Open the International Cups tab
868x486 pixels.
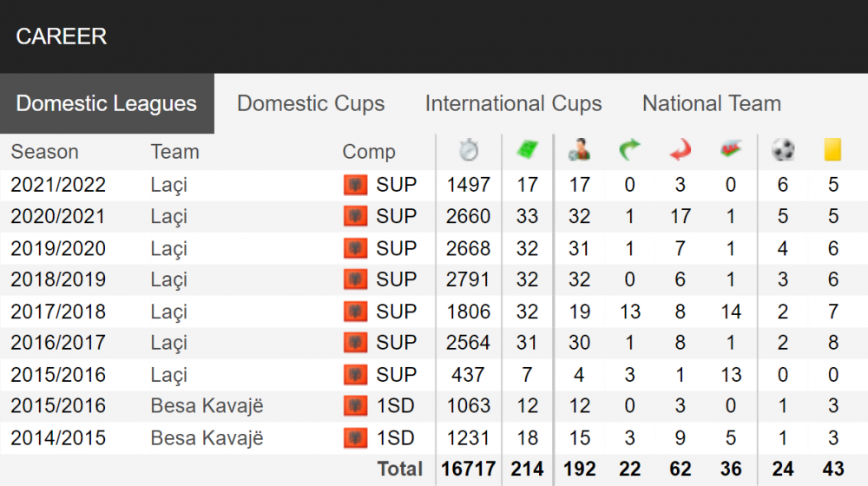[x=513, y=103]
